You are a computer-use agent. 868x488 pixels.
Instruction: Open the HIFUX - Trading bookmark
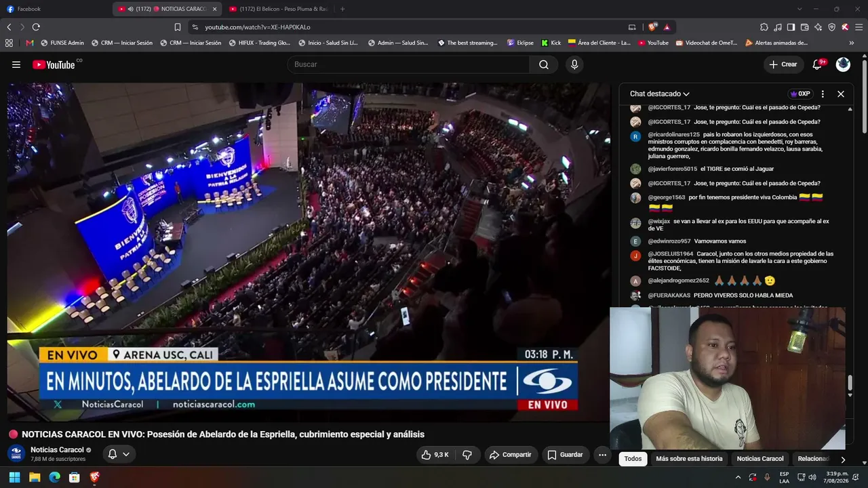click(x=259, y=43)
